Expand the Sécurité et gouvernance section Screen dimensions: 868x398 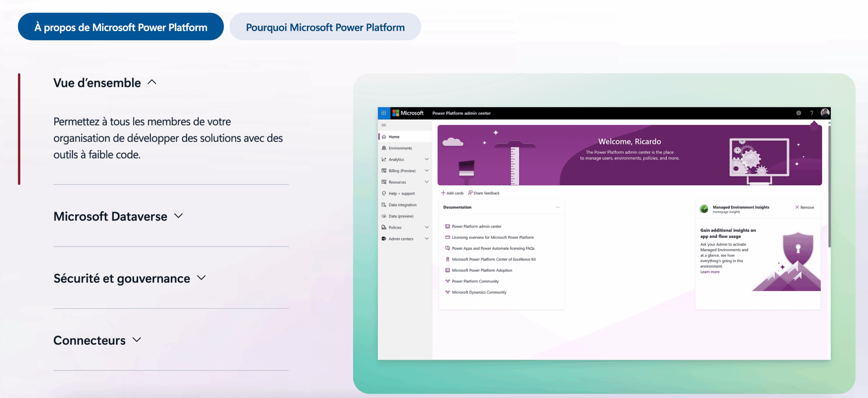click(201, 278)
